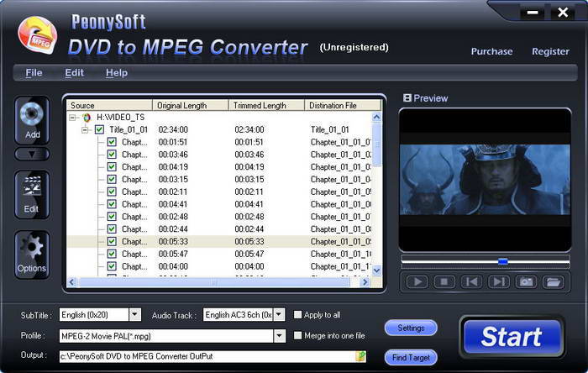Jump to next chapter in the preview
Screen dimensions: 588x373
click(x=499, y=281)
